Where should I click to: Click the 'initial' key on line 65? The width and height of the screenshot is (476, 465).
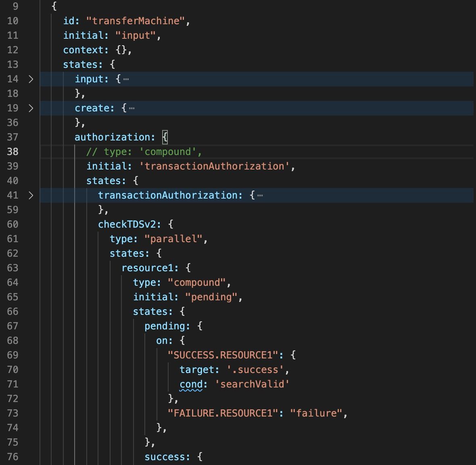tap(153, 297)
